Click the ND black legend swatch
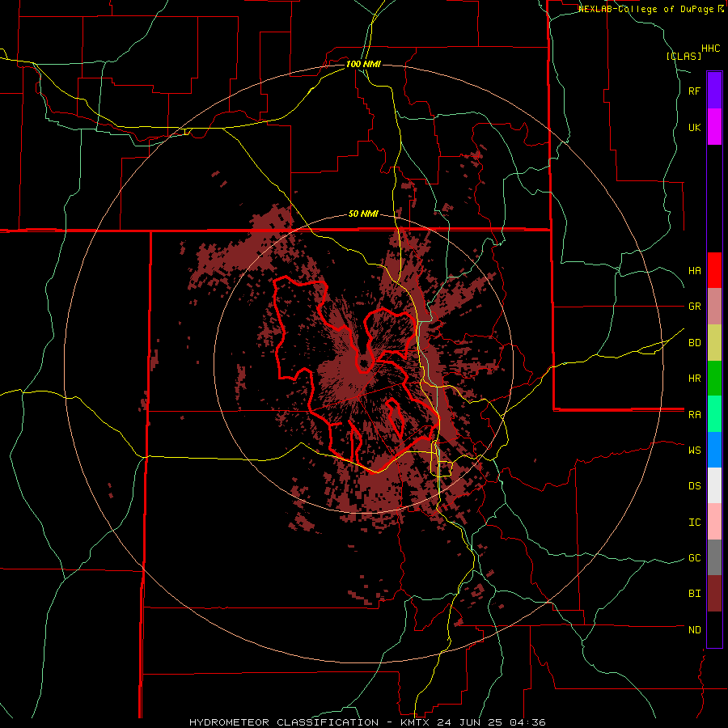The height and width of the screenshot is (728, 728). [x=714, y=629]
